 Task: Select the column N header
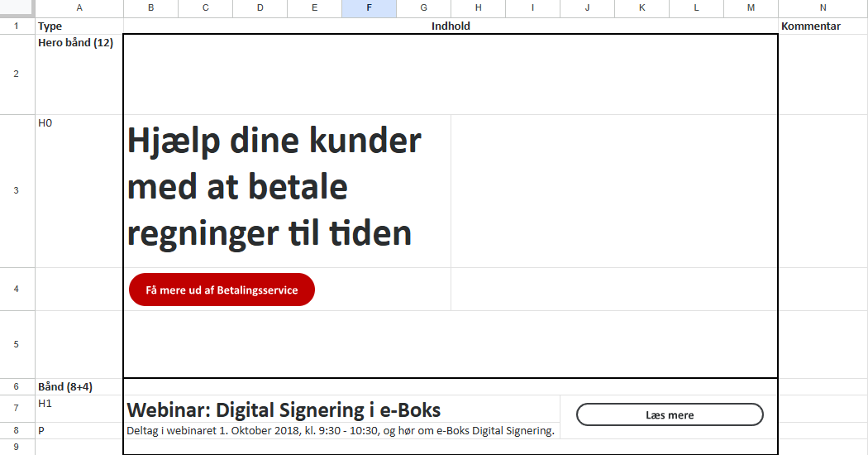[823, 8]
